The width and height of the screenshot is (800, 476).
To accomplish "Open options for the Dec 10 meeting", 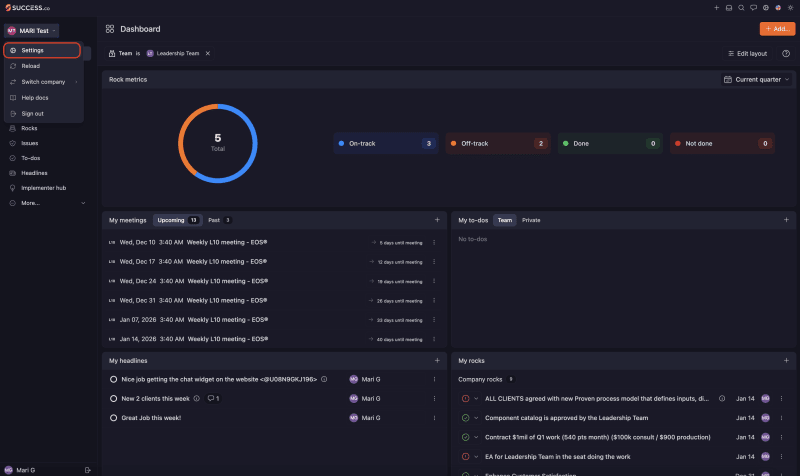I will [434, 243].
